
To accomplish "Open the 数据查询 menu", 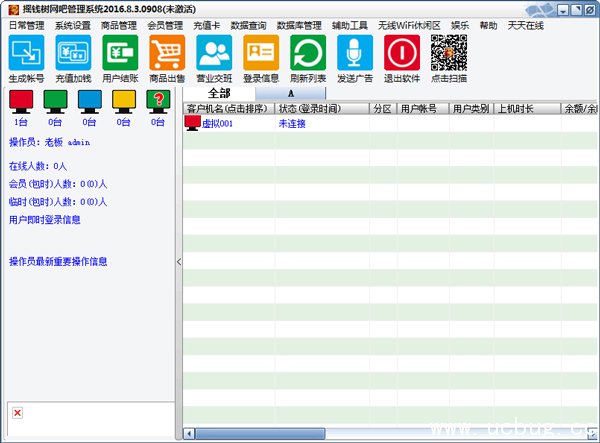I will (x=248, y=26).
